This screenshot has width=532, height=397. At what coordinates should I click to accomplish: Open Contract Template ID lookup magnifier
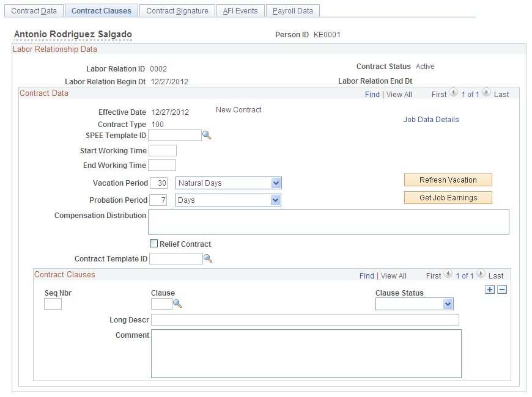[x=208, y=259]
